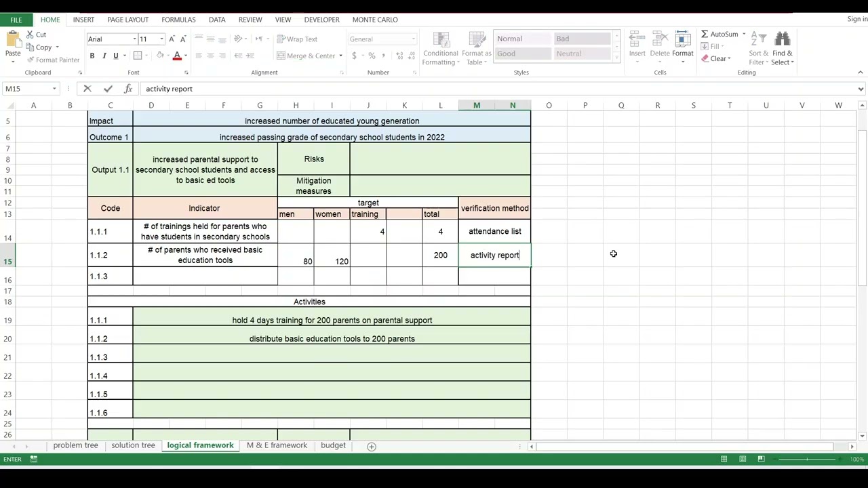This screenshot has height=488, width=868.
Task: Increase font size with the large A icon
Action: pos(172,39)
